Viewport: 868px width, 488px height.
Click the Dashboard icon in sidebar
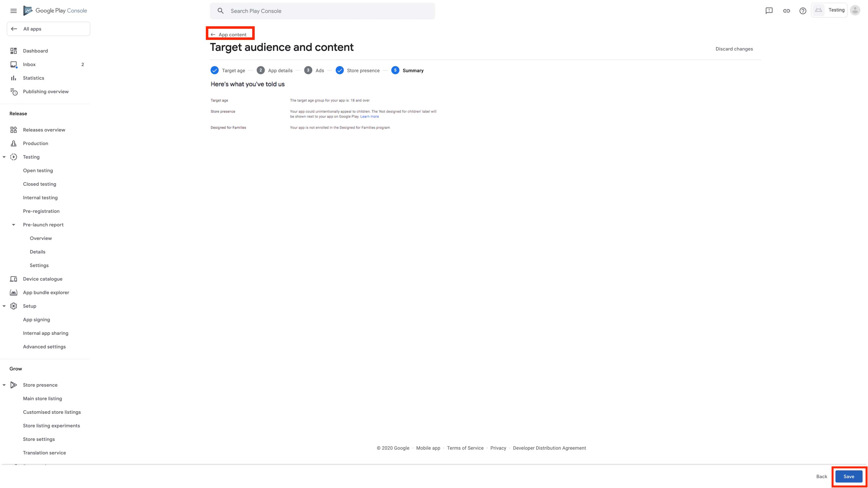pyautogui.click(x=13, y=51)
